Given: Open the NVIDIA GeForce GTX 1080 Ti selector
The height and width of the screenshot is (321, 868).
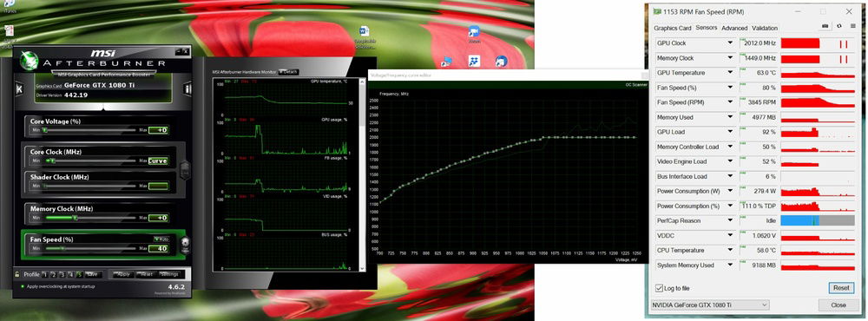Looking at the screenshot, I should click(711, 305).
